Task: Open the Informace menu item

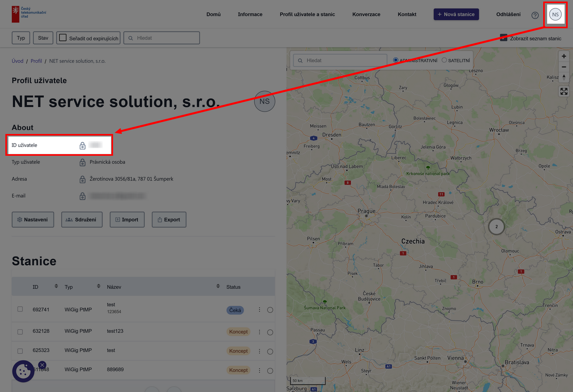Action: click(x=250, y=15)
